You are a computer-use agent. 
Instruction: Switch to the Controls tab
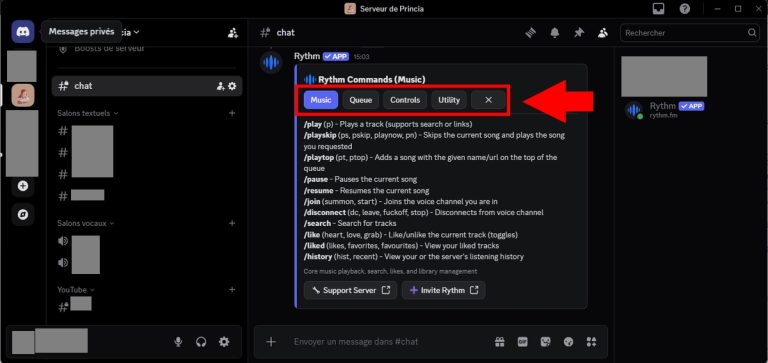(405, 100)
